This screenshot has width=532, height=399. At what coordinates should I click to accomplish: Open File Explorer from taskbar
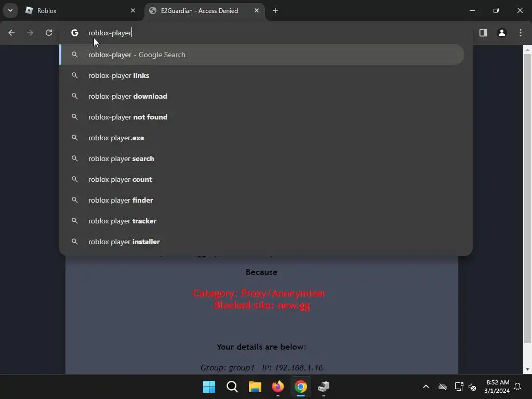(255, 387)
